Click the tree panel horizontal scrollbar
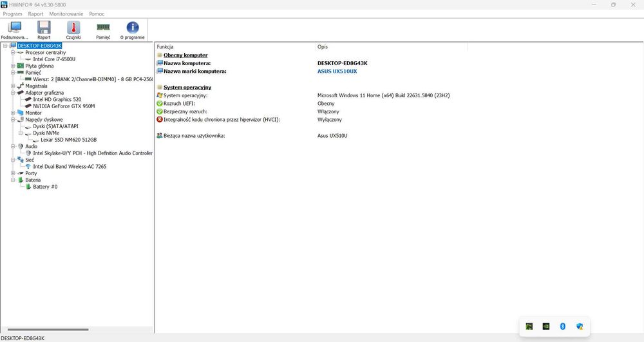 click(x=48, y=329)
